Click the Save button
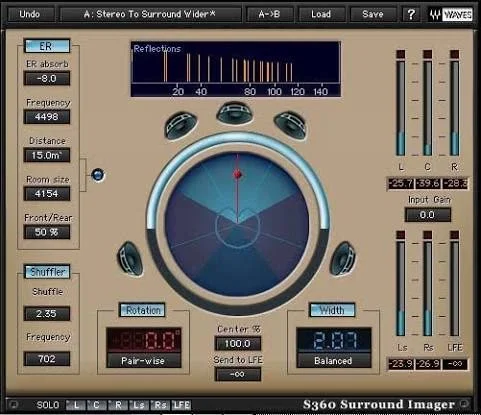Viewport: 481px width, 415px height. [x=373, y=14]
